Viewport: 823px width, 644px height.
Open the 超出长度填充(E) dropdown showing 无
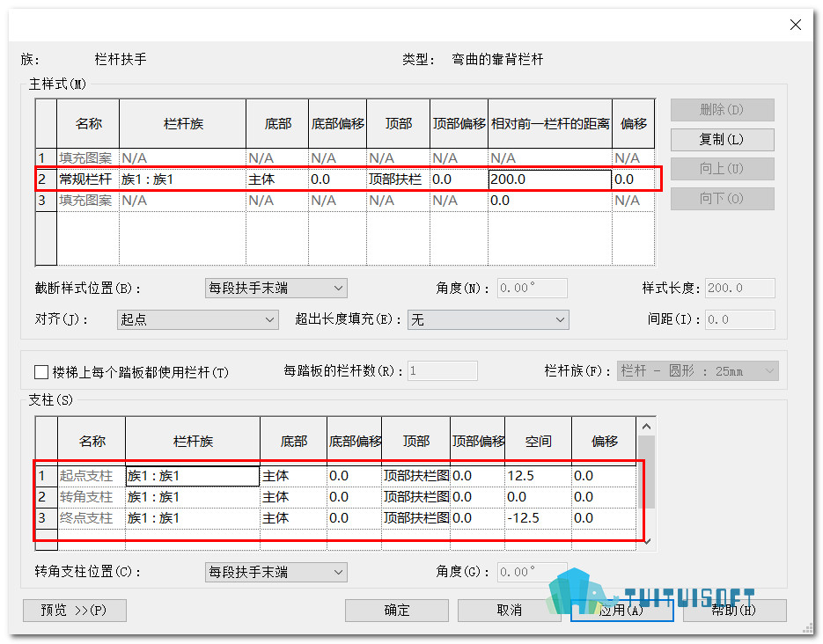click(489, 319)
